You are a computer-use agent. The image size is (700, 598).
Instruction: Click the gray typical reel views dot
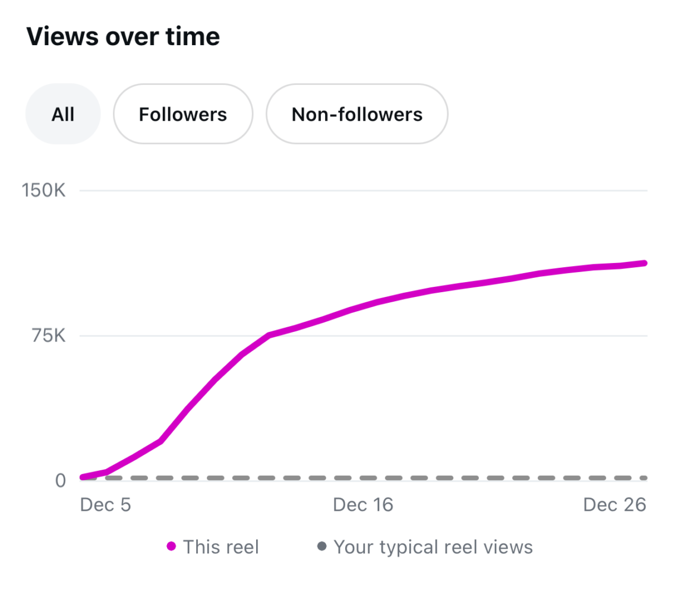(322, 546)
